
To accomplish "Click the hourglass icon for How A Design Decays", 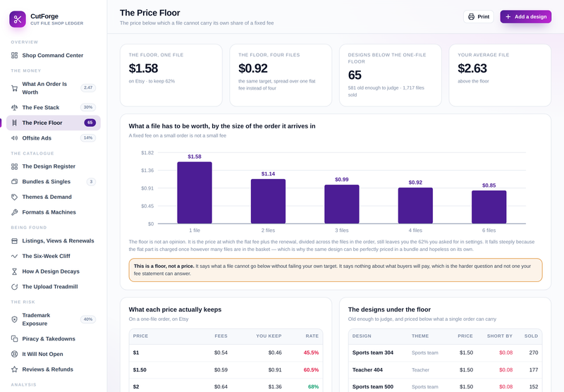I will pos(14,271).
